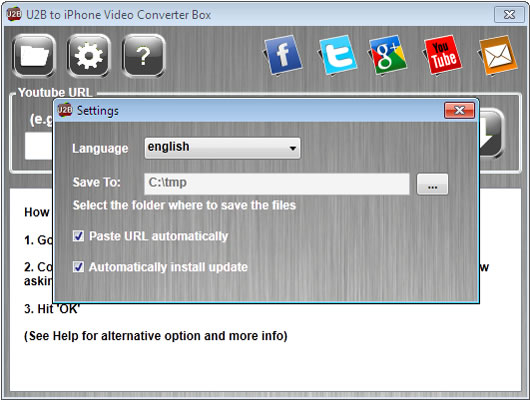Click the Youtube URL input box

[x=39, y=146]
